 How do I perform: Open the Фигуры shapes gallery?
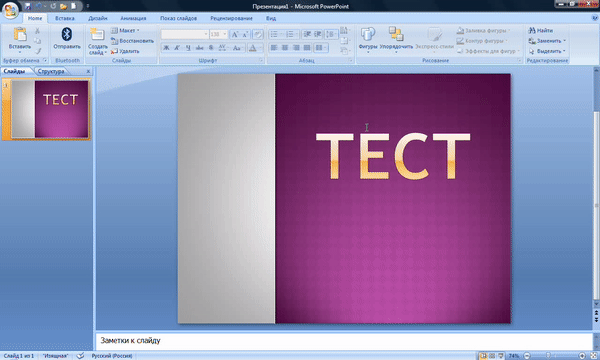[368, 39]
